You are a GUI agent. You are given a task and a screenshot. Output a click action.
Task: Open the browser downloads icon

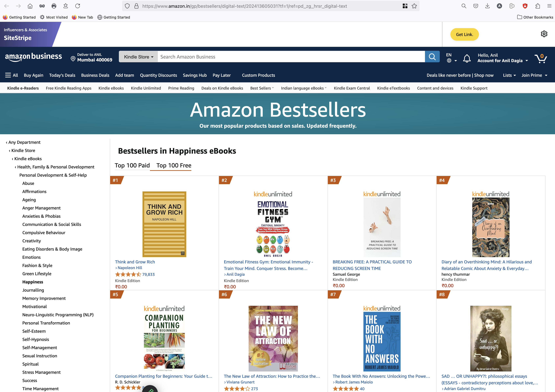(x=487, y=6)
